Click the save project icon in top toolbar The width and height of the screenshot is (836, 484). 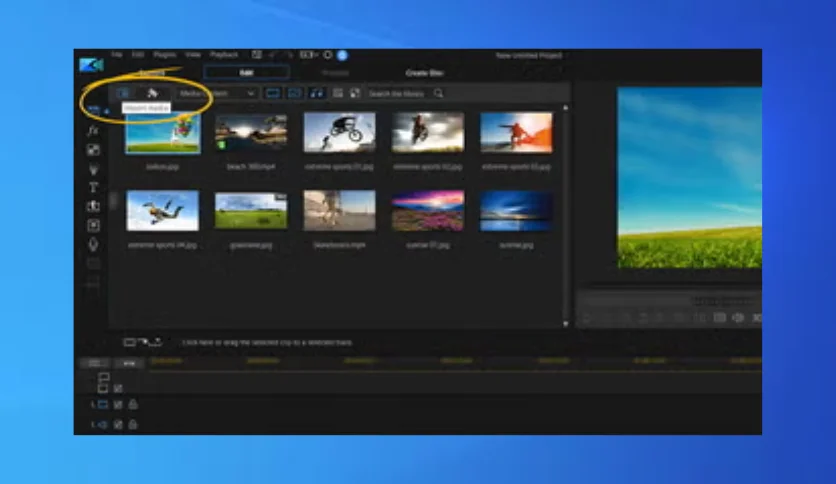click(x=257, y=55)
